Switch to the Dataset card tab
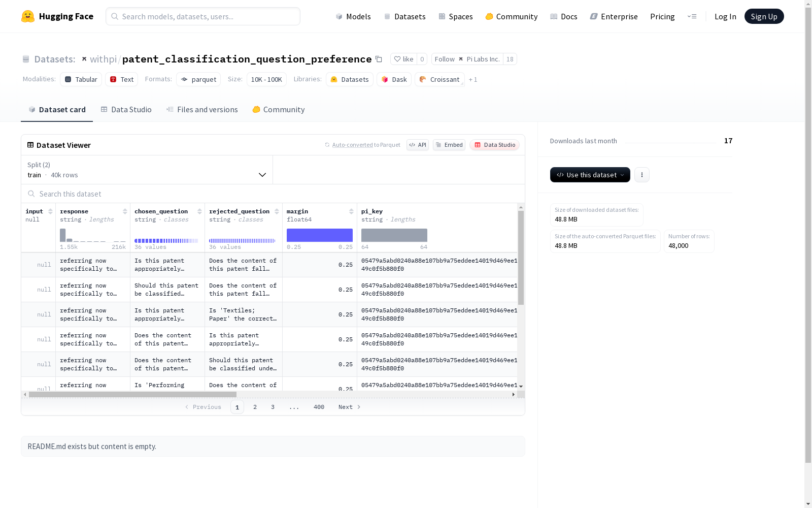The width and height of the screenshot is (812, 508). click(57, 110)
